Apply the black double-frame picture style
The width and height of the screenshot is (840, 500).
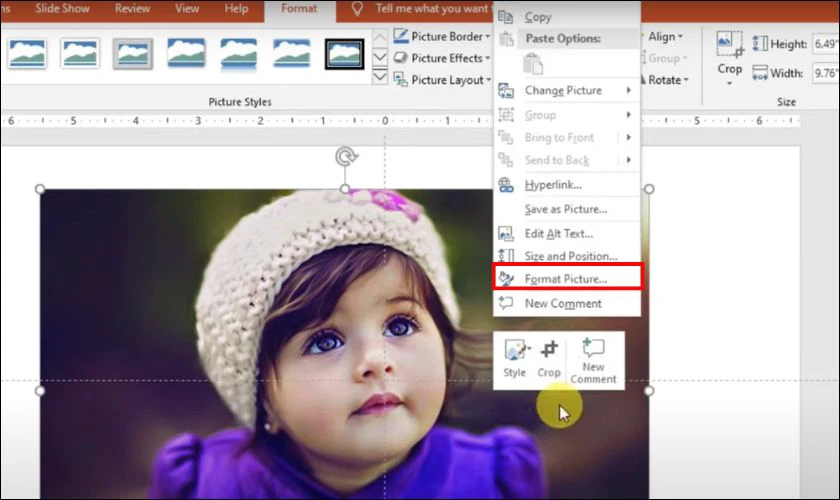344,54
